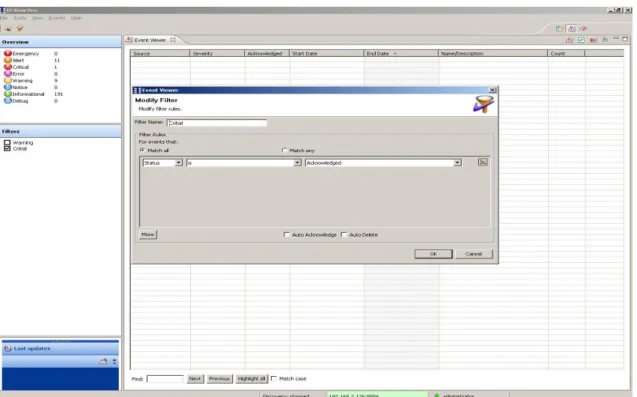Open the View menu
Viewport: 637px width, 397px height.
tap(37, 18)
